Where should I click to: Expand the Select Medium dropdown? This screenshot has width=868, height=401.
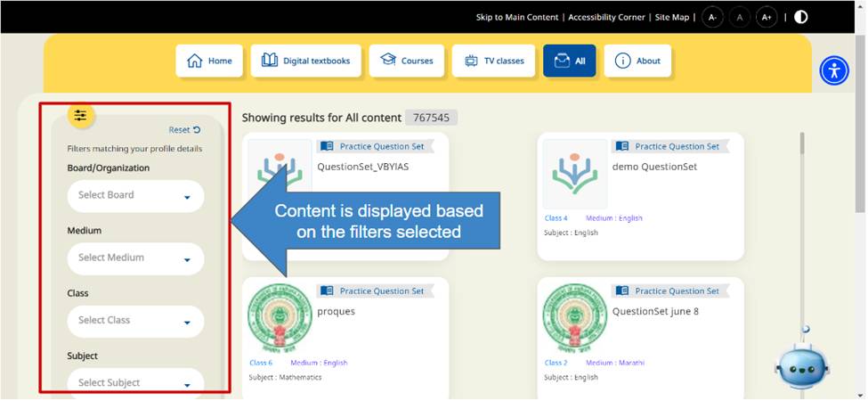click(135, 258)
